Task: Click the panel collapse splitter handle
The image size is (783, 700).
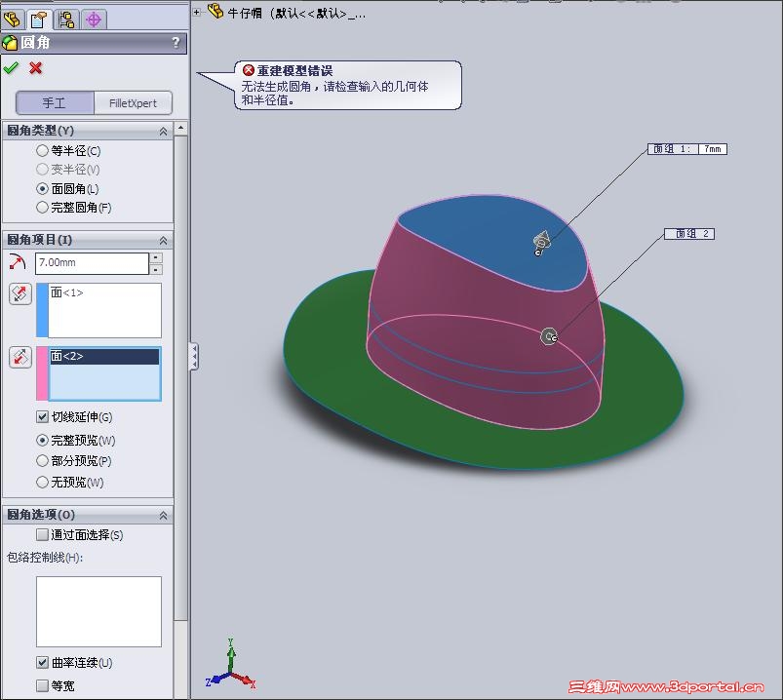Action: (x=194, y=356)
